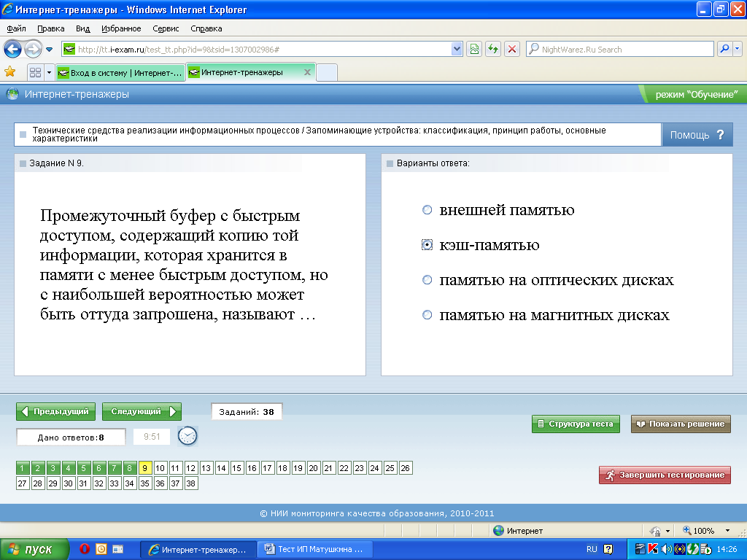Screen dimensions: 747x560
Task: Refresh the page with green arrows icon
Action: [493, 49]
